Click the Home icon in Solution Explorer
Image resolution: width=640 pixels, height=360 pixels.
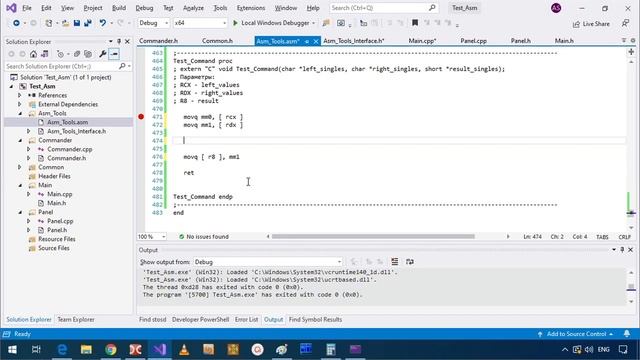click(x=33, y=54)
